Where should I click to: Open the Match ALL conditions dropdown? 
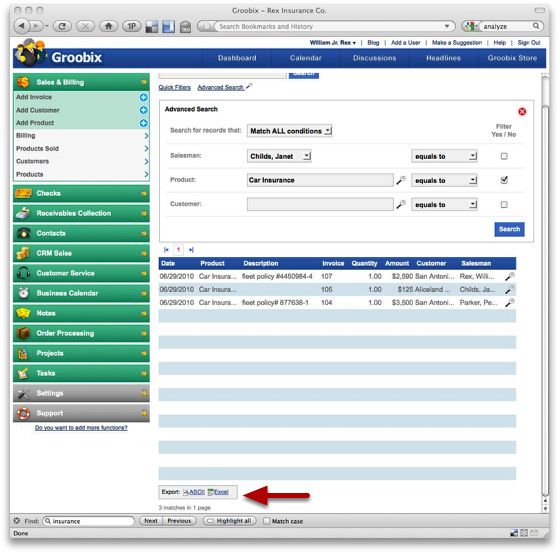(x=290, y=131)
